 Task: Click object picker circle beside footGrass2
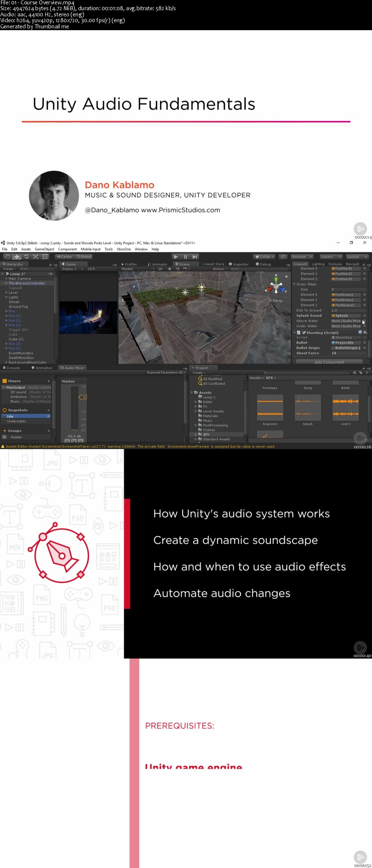click(x=364, y=300)
